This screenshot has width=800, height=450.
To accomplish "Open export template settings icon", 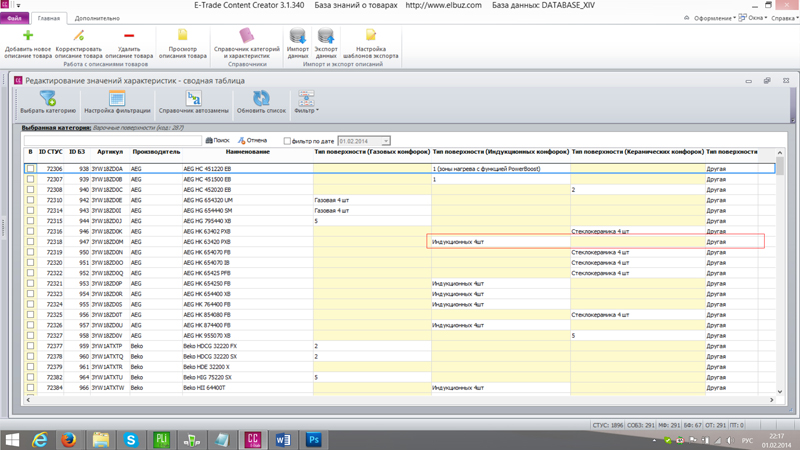I will pos(370,35).
